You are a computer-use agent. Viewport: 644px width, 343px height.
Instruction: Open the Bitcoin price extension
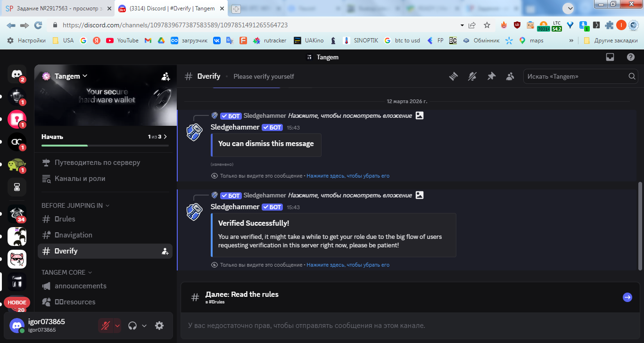543,25
